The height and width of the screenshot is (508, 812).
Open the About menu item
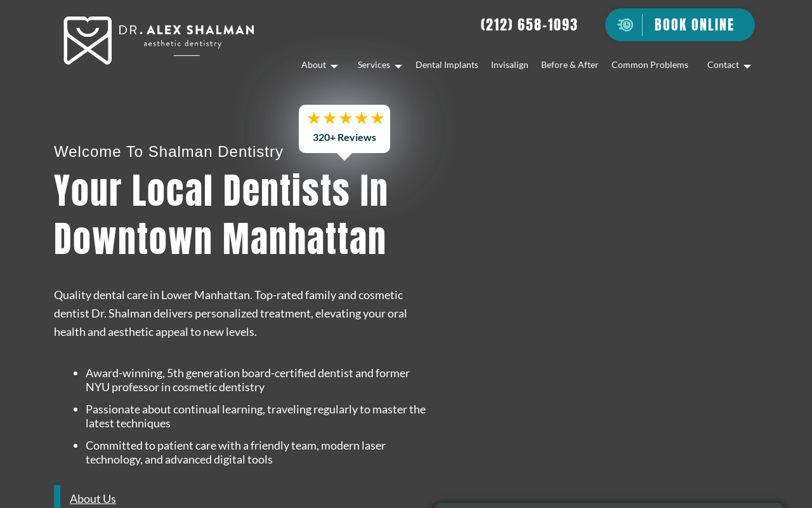pyautogui.click(x=313, y=65)
